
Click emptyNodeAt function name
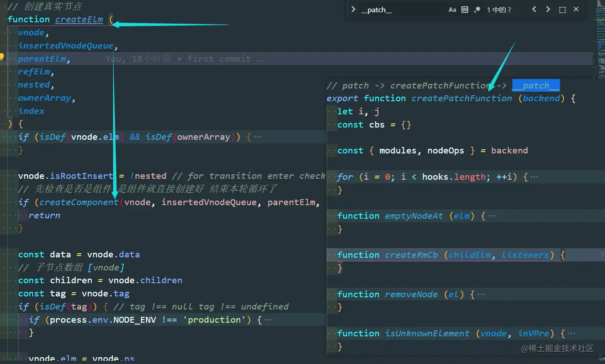tap(414, 216)
